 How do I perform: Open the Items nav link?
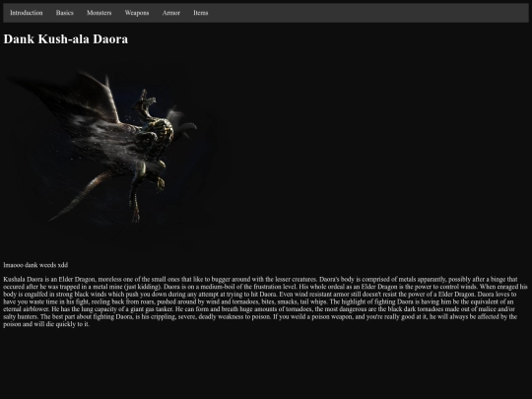tap(201, 13)
